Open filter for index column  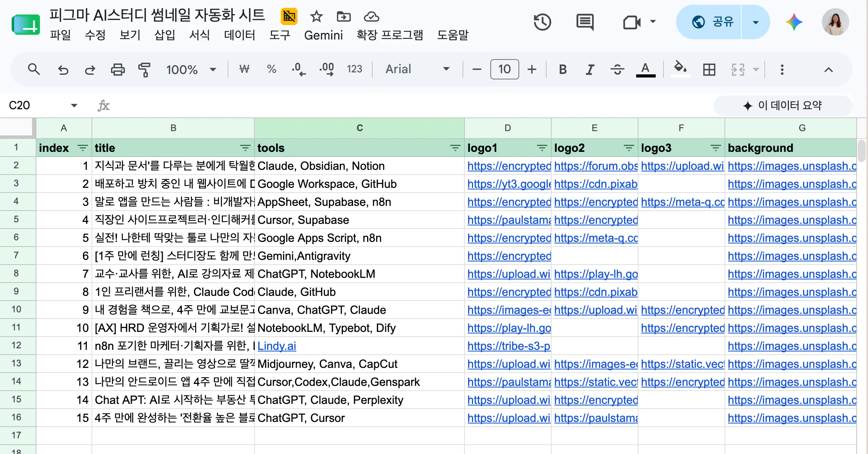[82, 148]
